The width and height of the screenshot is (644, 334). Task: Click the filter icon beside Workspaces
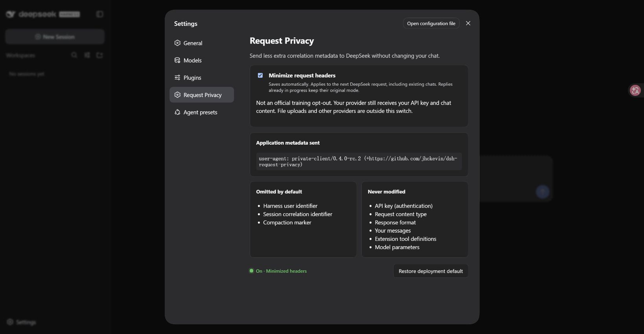[x=87, y=55]
